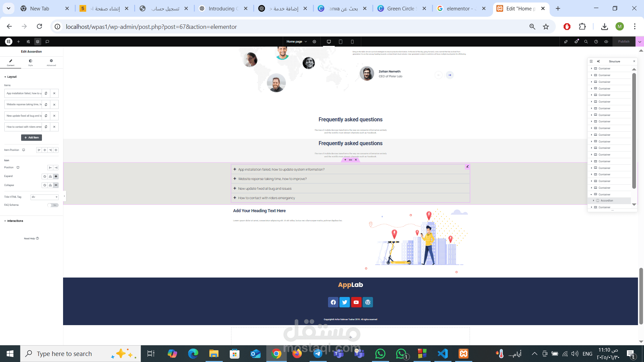Screen dimensions: 644x362
Task: Collapse the left editor panel with arrow handle
Action: click(64, 196)
